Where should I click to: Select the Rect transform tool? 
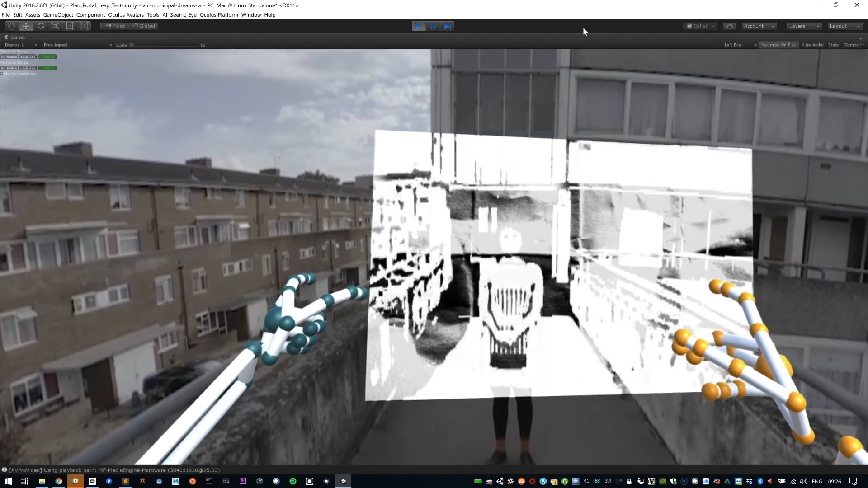[70, 26]
